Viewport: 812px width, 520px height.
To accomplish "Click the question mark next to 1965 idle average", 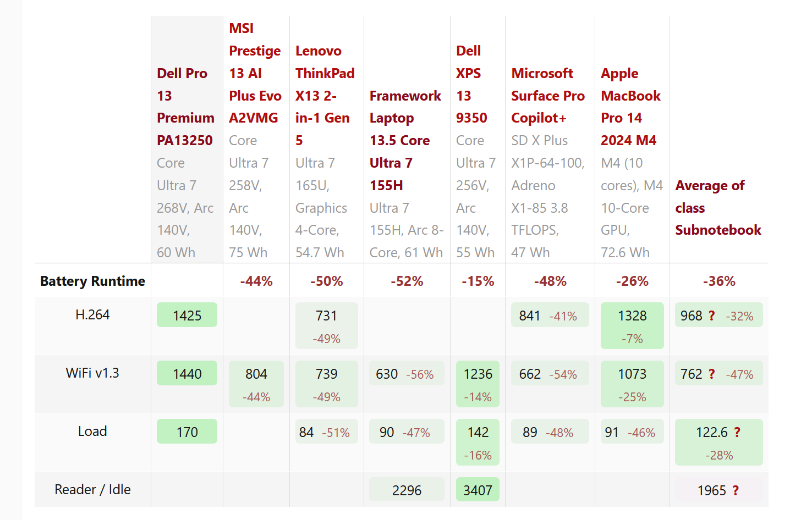I will coord(736,490).
